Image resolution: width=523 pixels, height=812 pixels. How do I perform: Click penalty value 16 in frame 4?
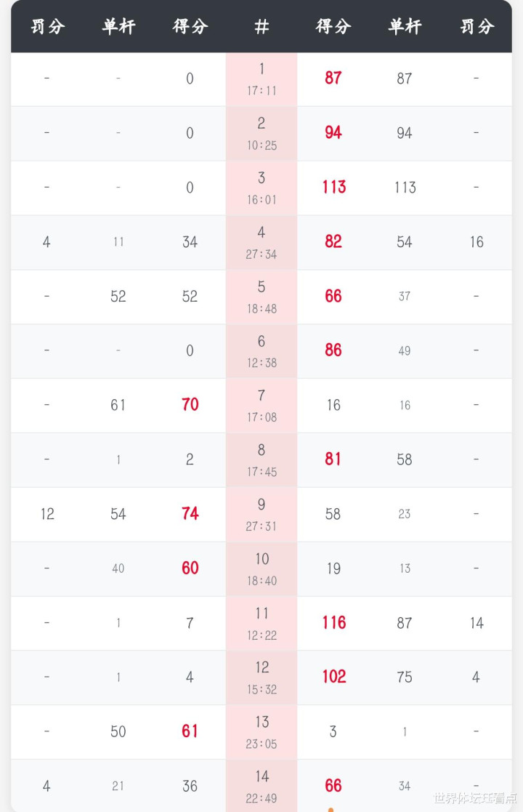(477, 242)
